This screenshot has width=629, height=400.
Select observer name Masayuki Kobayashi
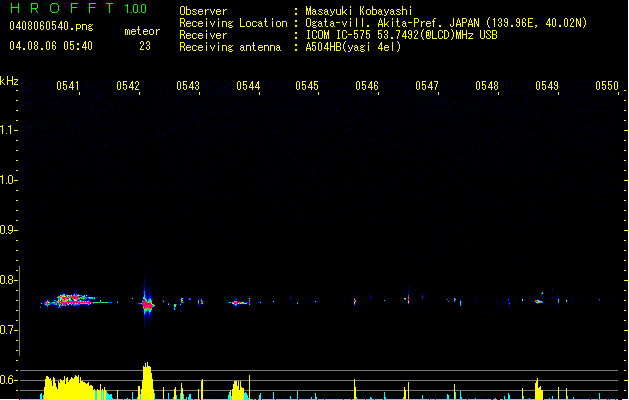pos(358,11)
